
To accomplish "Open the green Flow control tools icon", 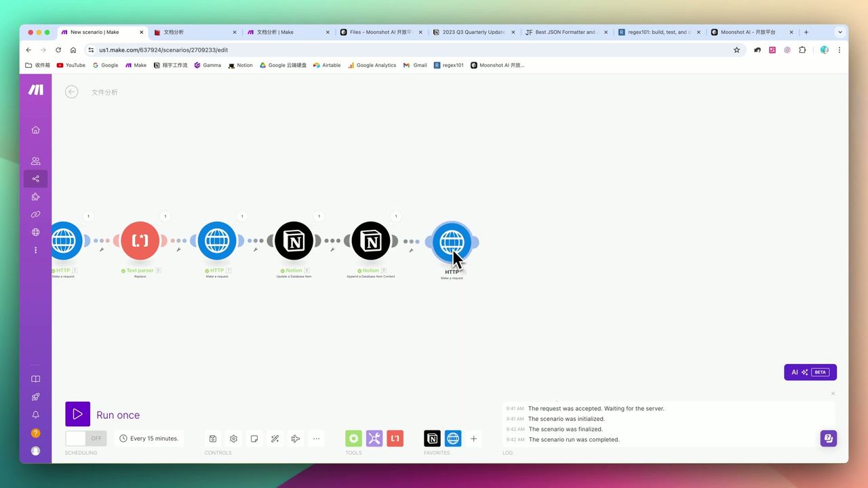I will [353, 439].
